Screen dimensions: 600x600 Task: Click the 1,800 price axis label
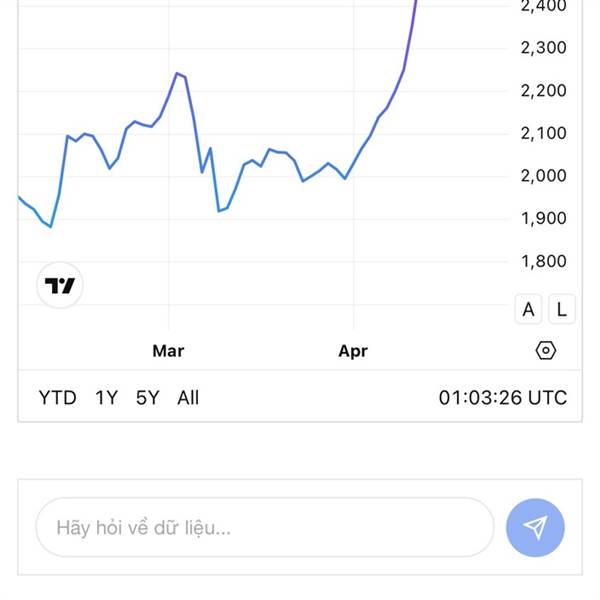(x=543, y=262)
